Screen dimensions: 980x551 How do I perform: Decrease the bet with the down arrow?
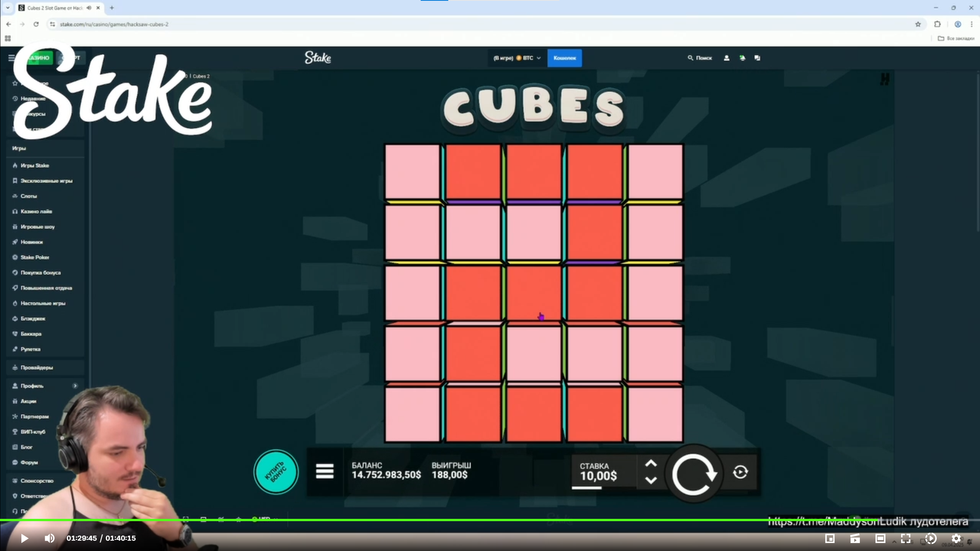tap(651, 480)
